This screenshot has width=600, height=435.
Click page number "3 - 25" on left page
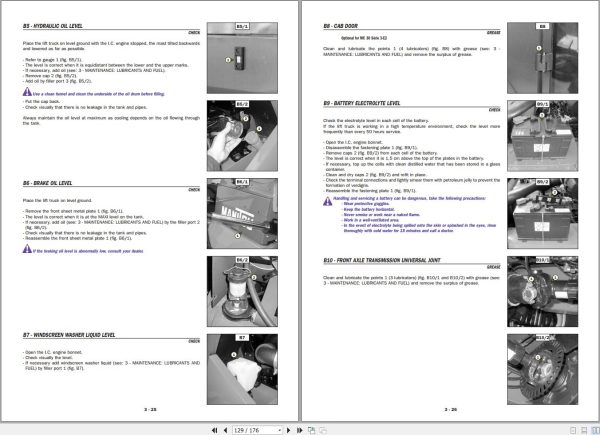click(x=150, y=409)
